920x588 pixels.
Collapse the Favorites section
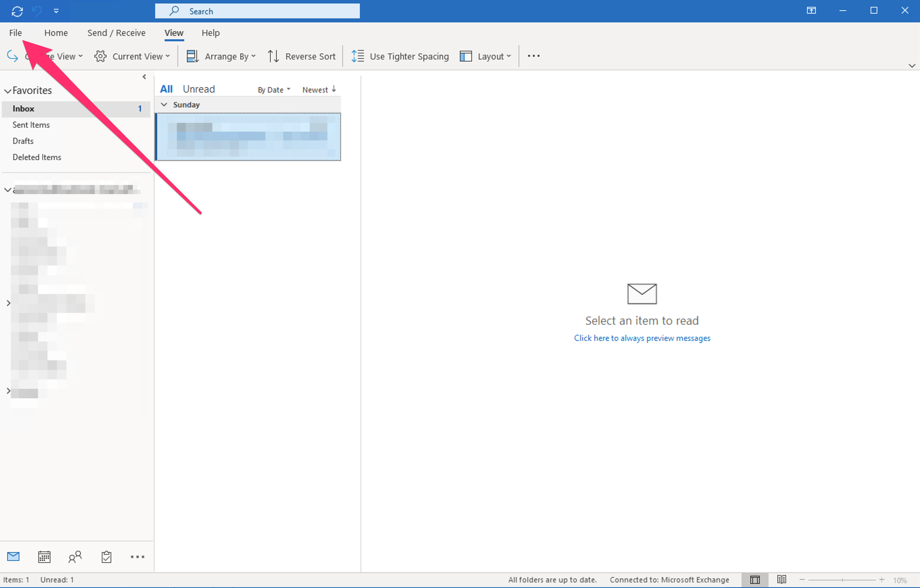(x=7, y=90)
